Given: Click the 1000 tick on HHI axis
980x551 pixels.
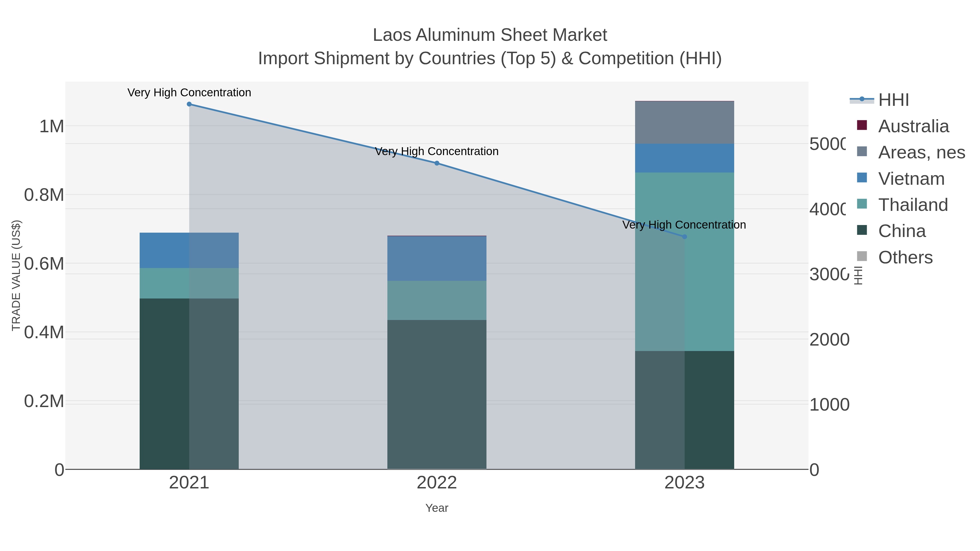Looking at the screenshot, I should click(x=829, y=405).
